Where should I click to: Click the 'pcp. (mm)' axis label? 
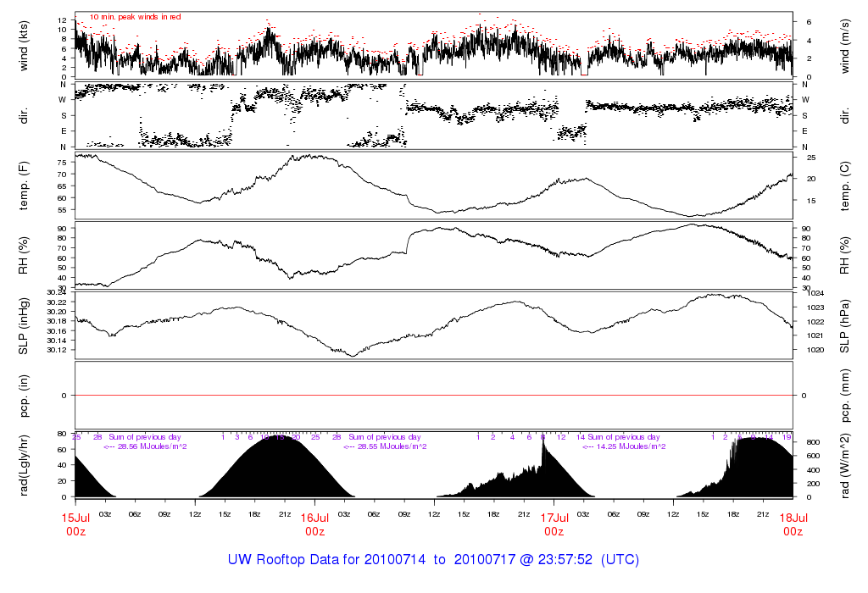[x=845, y=396]
